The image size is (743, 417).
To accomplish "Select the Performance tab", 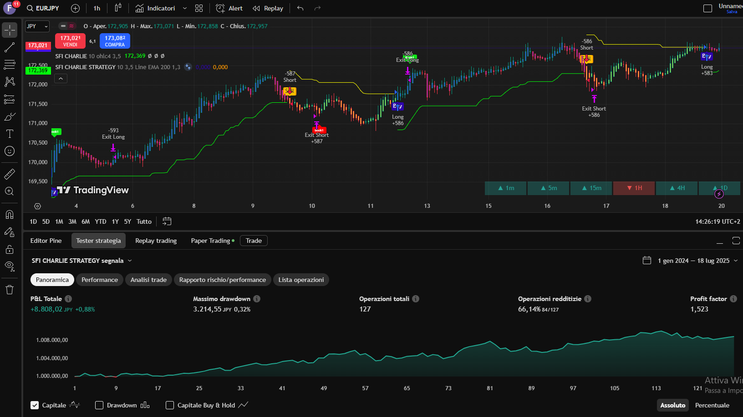I will (x=100, y=280).
